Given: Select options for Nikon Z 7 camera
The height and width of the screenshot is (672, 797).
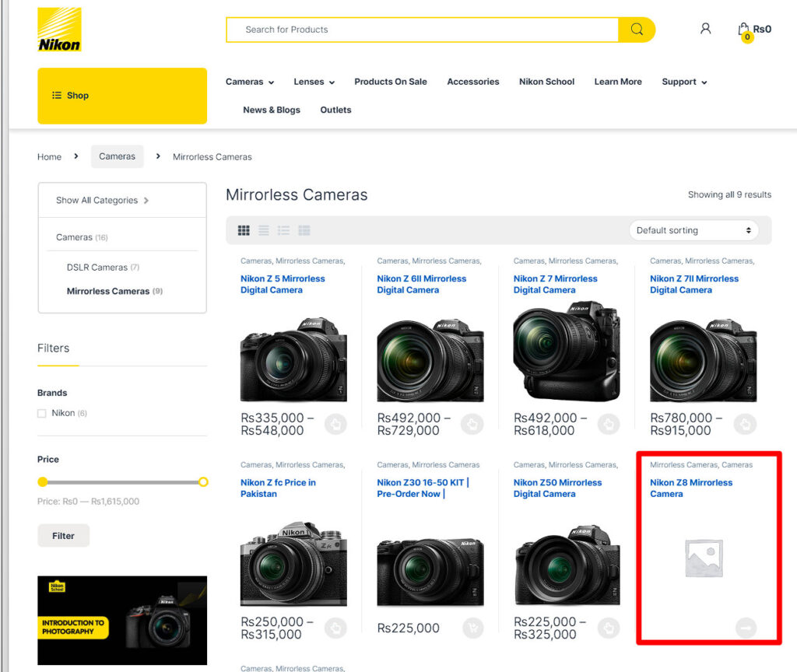Looking at the screenshot, I should click(x=609, y=424).
